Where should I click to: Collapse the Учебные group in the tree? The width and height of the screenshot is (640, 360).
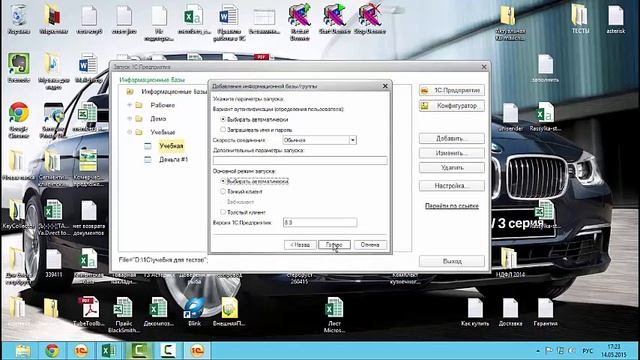[x=129, y=132]
